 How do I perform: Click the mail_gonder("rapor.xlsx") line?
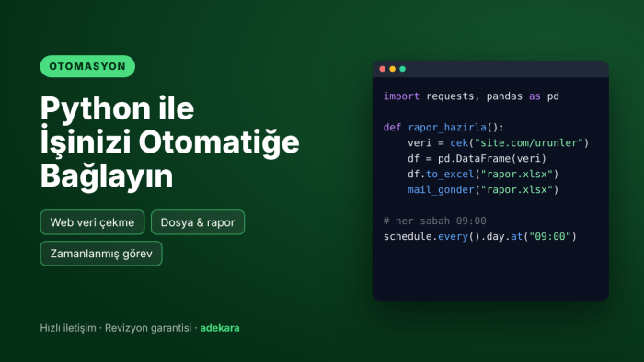tap(483, 190)
